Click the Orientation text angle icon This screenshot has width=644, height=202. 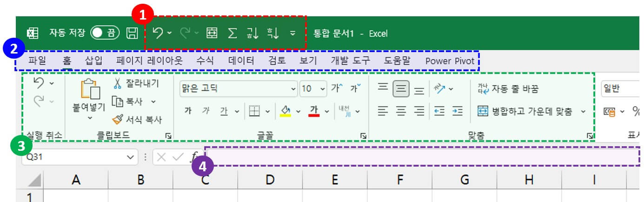(439, 88)
